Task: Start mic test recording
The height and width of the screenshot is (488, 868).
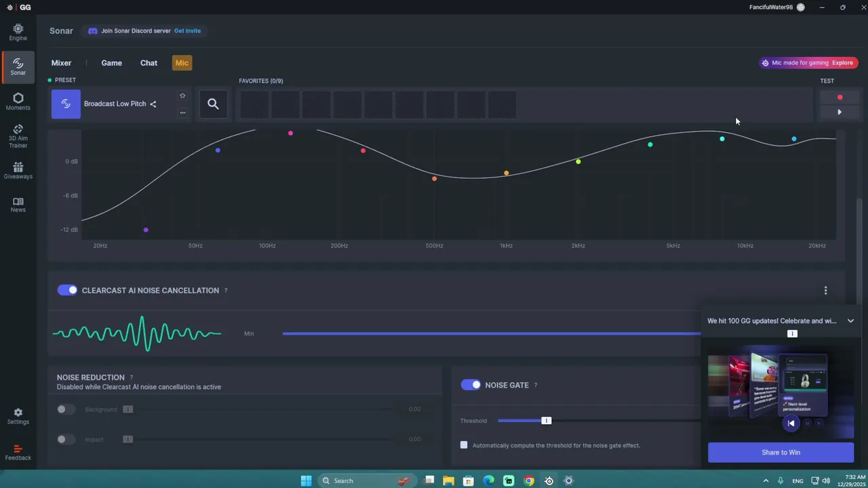Action: [840, 97]
